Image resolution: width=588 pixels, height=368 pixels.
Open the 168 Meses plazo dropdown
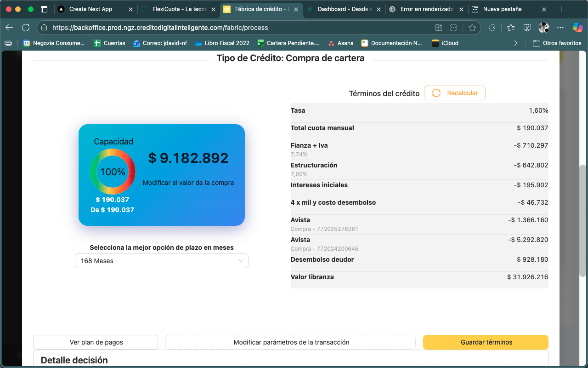(x=161, y=261)
